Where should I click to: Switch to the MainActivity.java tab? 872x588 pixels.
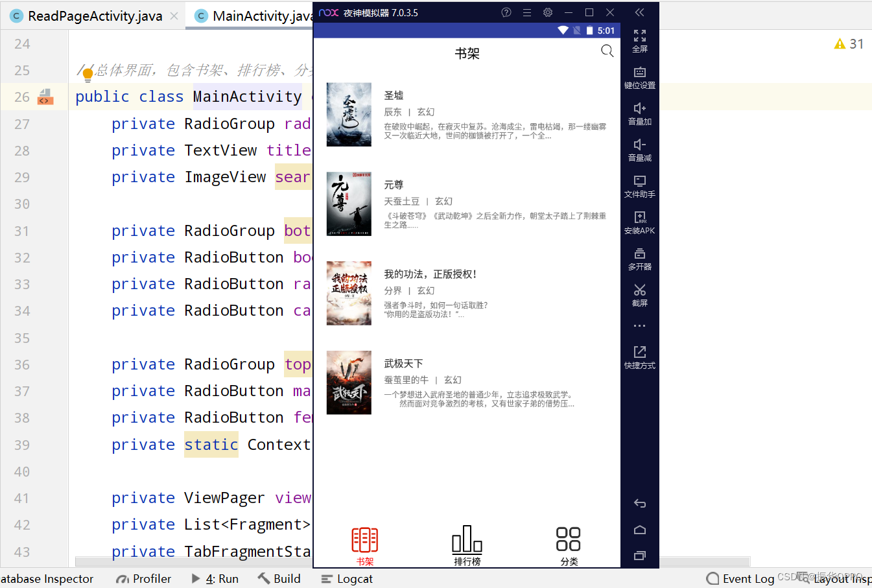click(x=255, y=16)
